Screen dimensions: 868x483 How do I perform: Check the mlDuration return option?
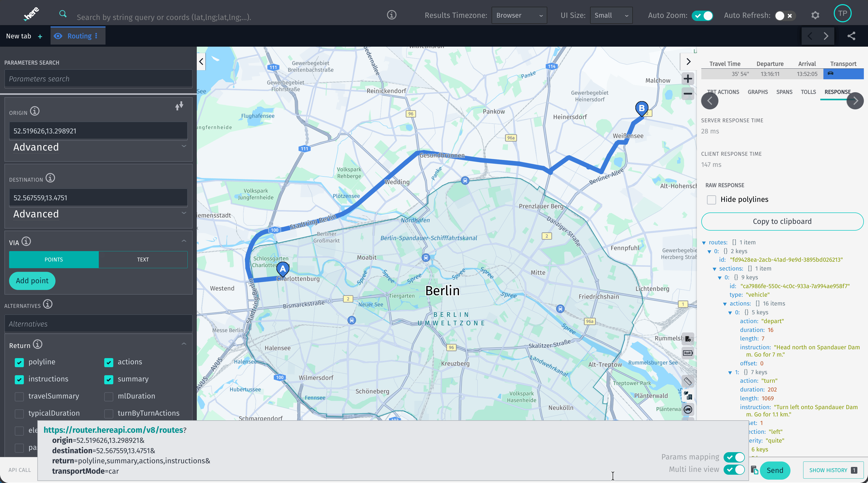(108, 397)
